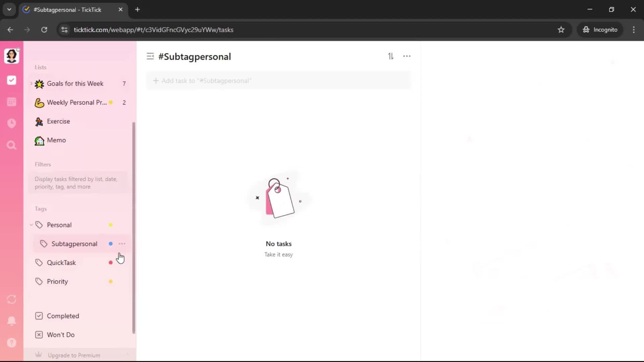Open Subtagpersonal tag's more options menu
Image resolution: width=644 pixels, height=362 pixels.
coord(122,244)
